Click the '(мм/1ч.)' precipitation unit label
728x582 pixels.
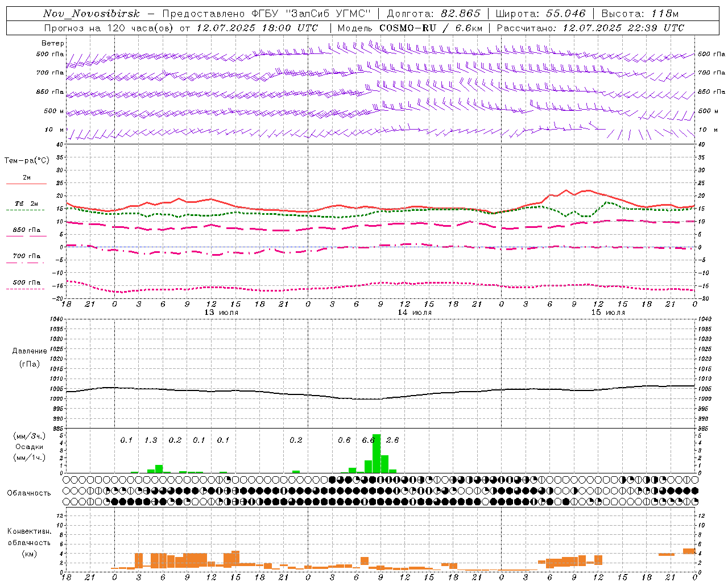pyautogui.click(x=28, y=458)
